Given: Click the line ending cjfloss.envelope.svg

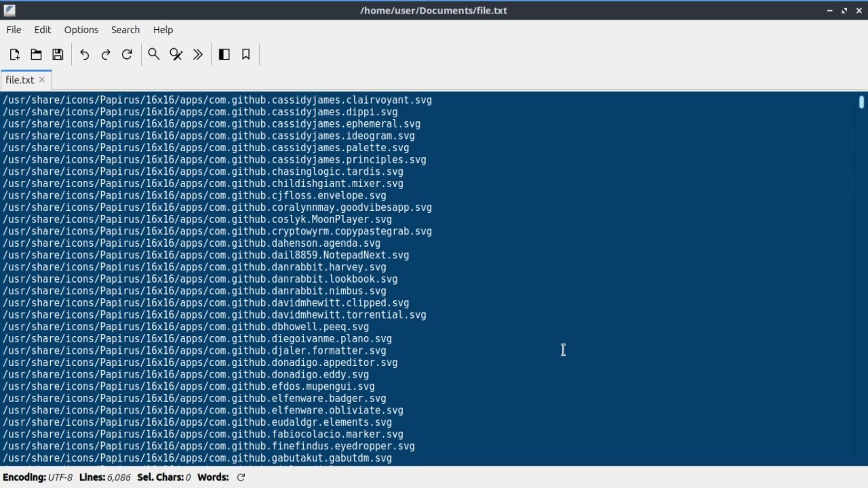Looking at the screenshot, I should click(195, 195).
